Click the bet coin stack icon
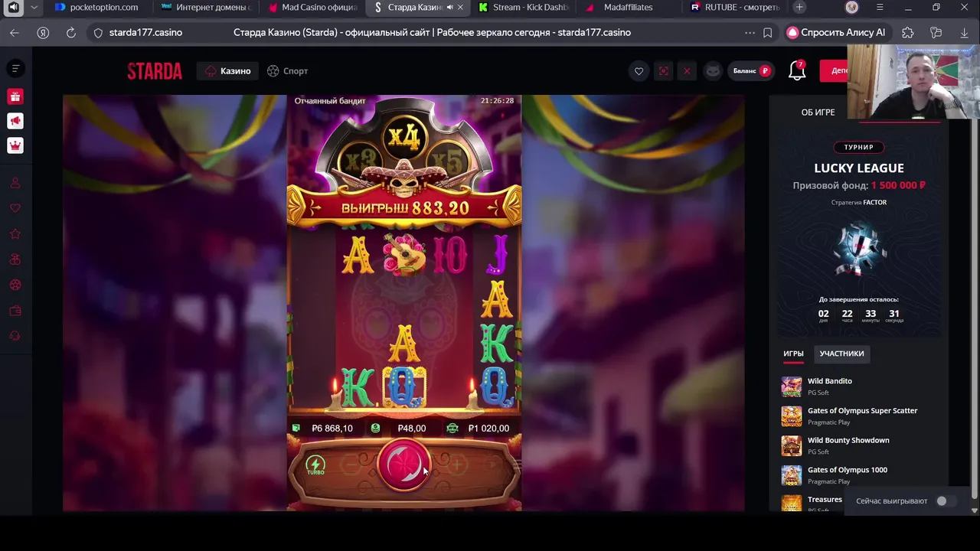The height and width of the screenshot is (551, 980). (x=375, y=428)
